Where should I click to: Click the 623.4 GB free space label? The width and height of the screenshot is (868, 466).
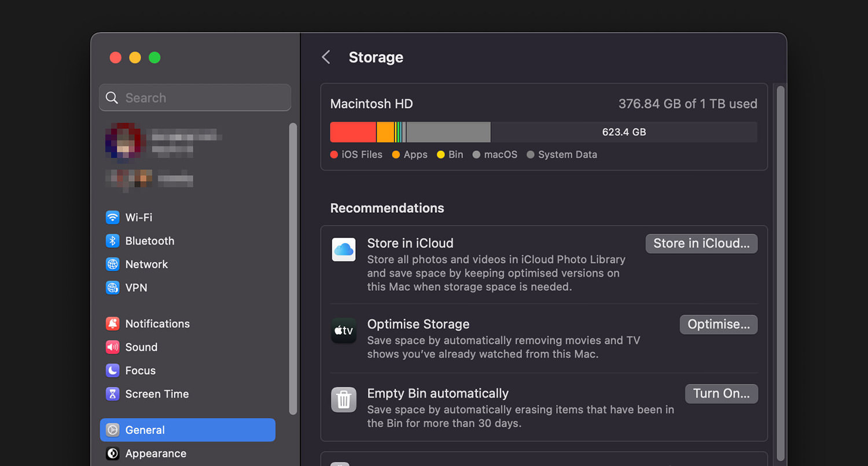624,132
